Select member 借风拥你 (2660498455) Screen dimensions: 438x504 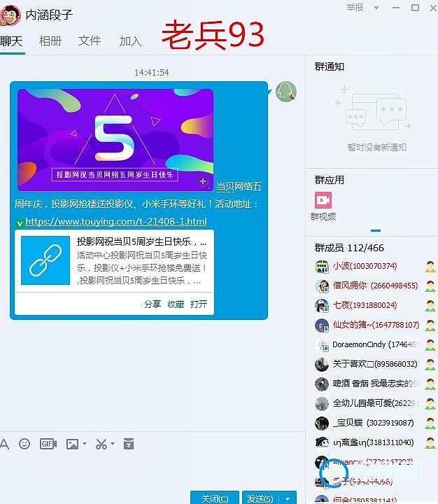click(375, 286)
